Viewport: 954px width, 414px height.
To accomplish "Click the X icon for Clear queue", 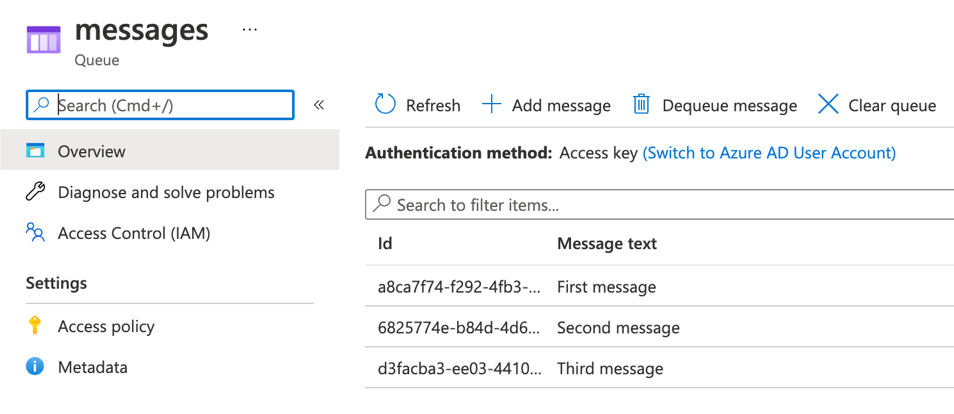I will [x=828, y=105].
